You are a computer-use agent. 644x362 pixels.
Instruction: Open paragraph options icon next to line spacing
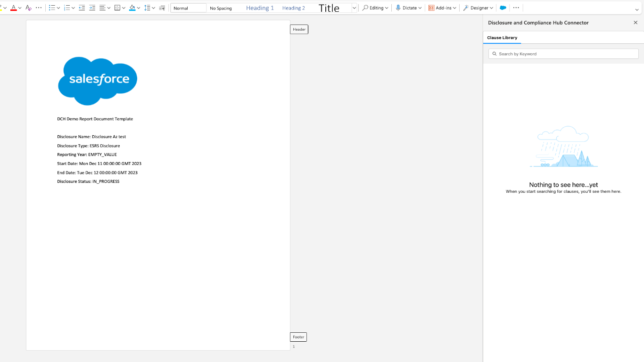(x=162, y=8)
